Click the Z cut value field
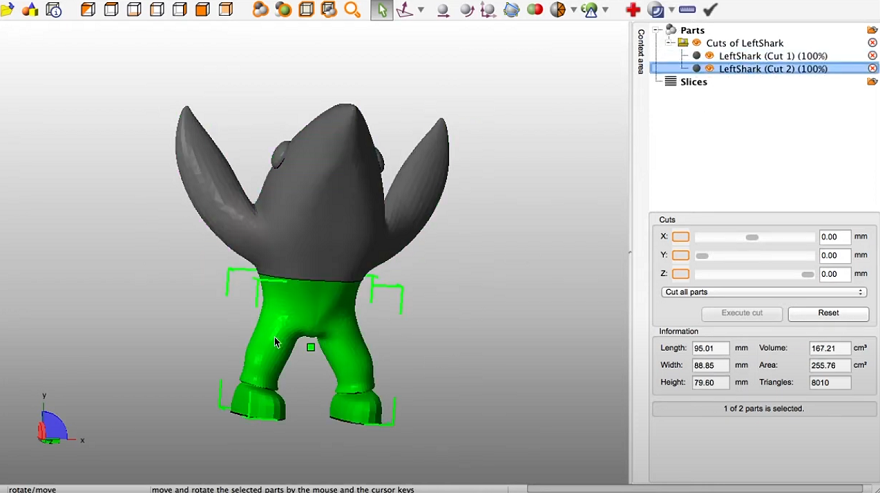Image resolution: width=880 pixels, height=493 pixels. (x=835, y=274)
